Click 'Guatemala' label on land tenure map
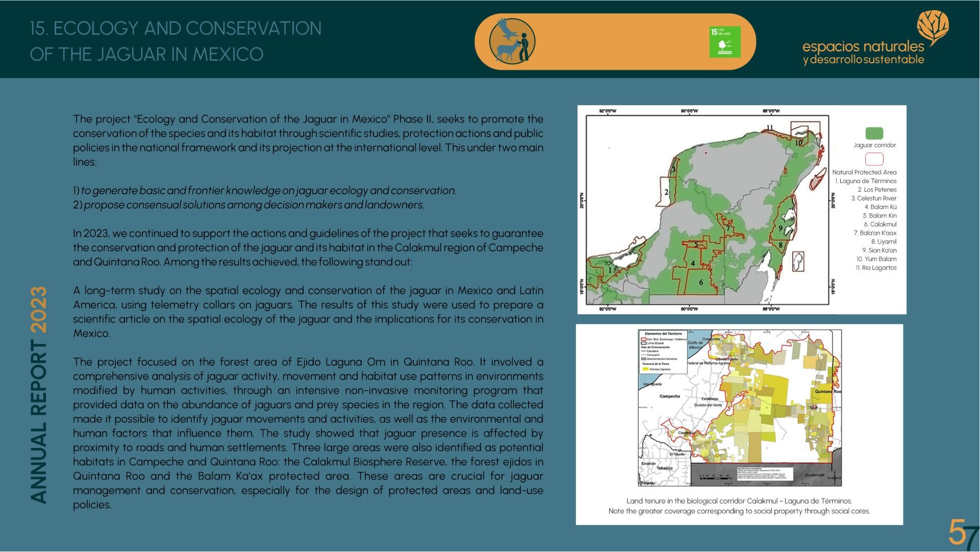 (x=814, y=475)
